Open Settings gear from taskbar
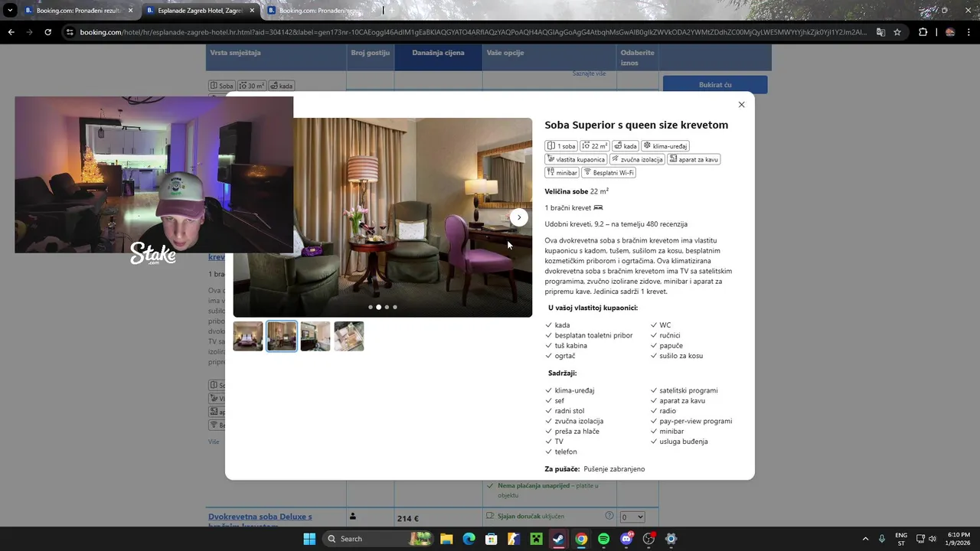980x551 pixels. click(671, 539)
